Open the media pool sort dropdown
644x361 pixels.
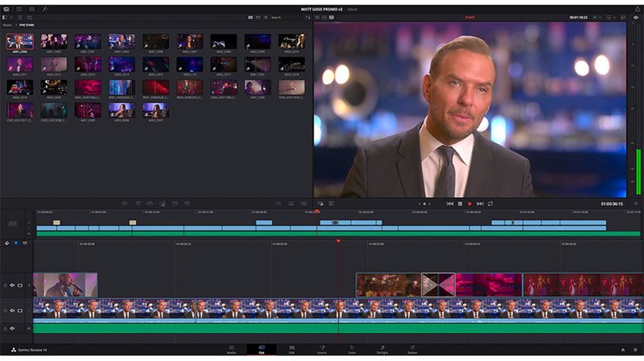coord(307,18)
